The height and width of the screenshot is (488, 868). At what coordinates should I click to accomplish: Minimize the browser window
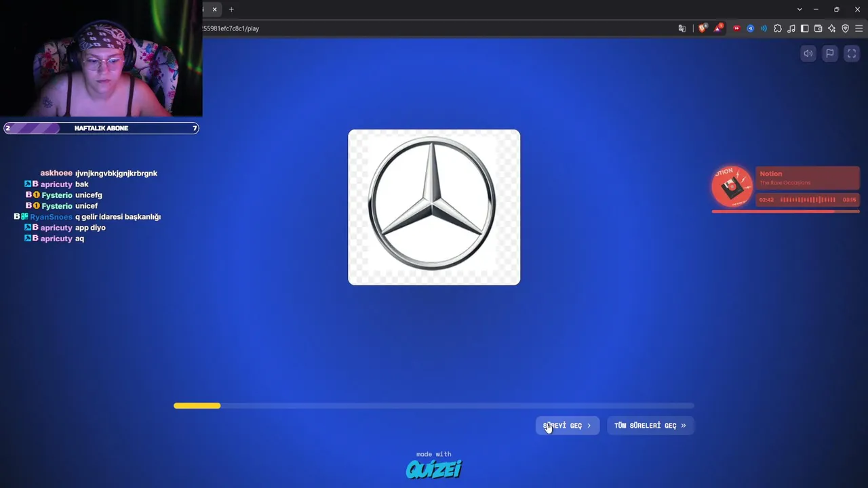pyautogui.click(x=816, y=9)
